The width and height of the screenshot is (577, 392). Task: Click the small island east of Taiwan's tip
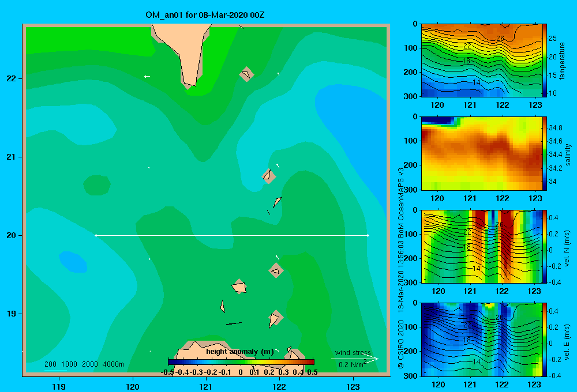246,74
